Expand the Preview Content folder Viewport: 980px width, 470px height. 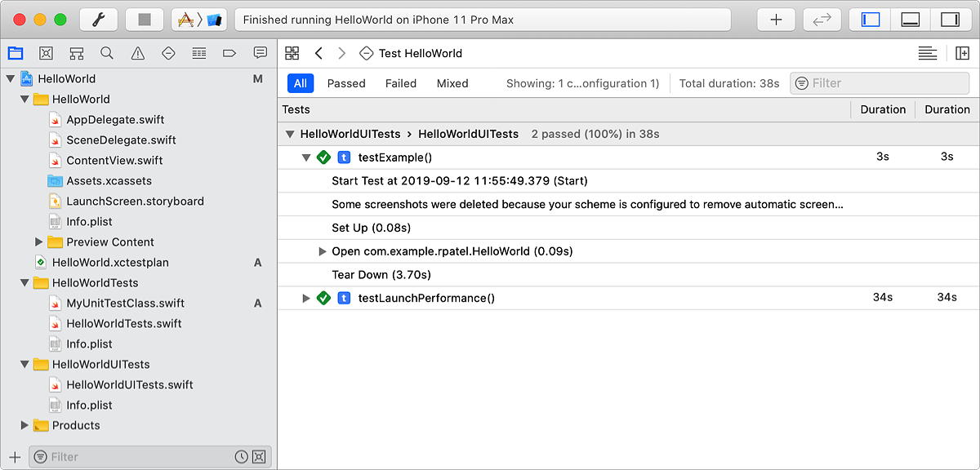click(x=39, y=242)
